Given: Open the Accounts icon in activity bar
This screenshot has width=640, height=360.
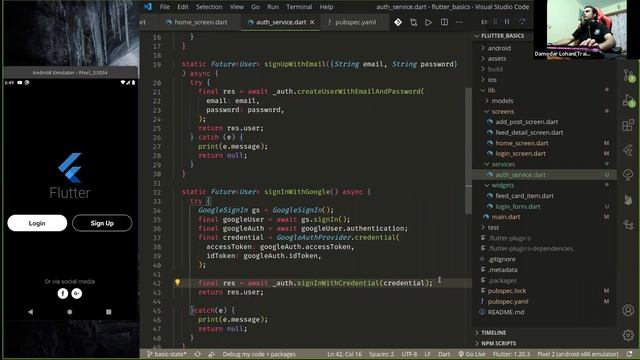Looking at the screenshot, I should pos(628,310).
